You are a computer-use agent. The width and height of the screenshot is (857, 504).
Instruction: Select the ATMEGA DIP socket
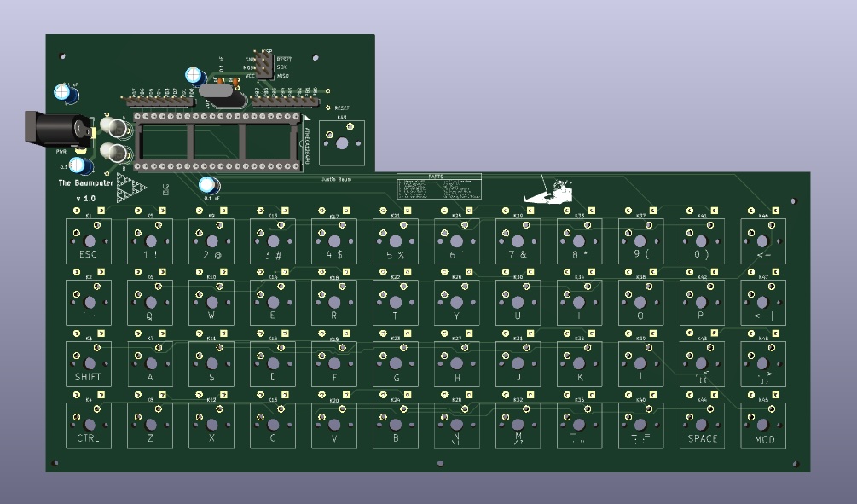point(218,142)
